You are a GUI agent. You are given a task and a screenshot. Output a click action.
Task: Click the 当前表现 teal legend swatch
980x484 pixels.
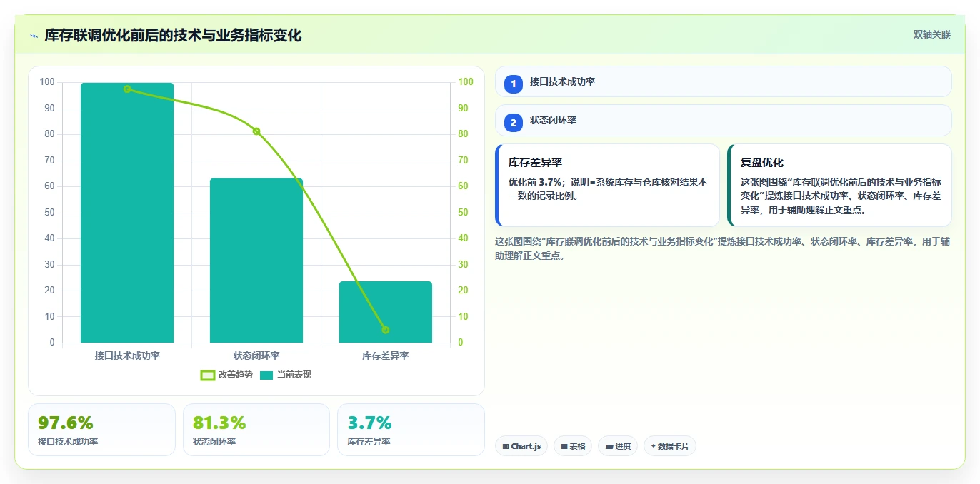266,375
